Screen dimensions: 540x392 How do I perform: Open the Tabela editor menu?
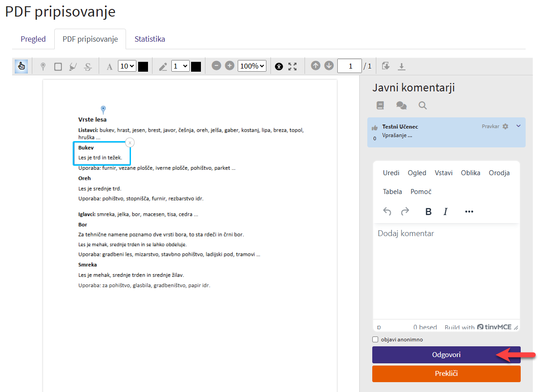pyautogui.click(x=392, y=192)
